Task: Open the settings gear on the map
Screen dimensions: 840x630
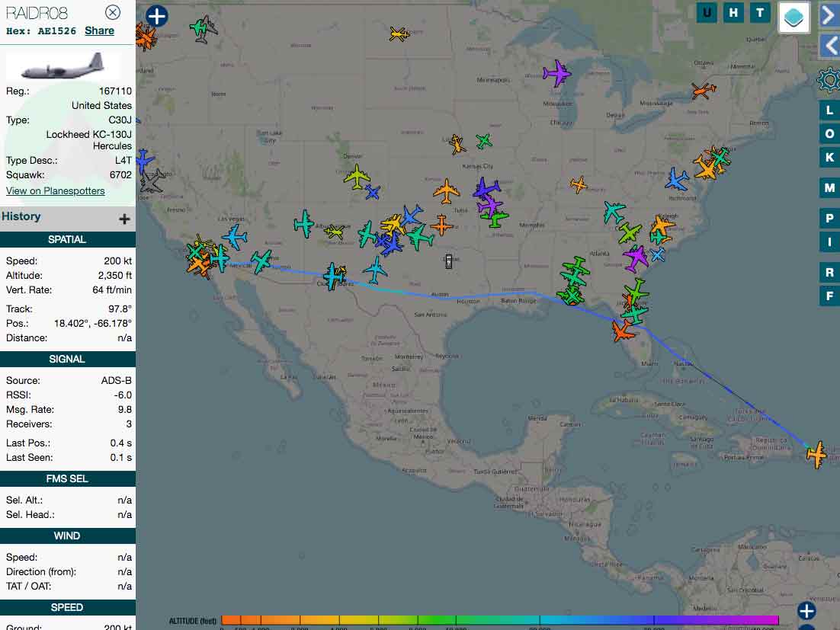Action: coord(829,80)
